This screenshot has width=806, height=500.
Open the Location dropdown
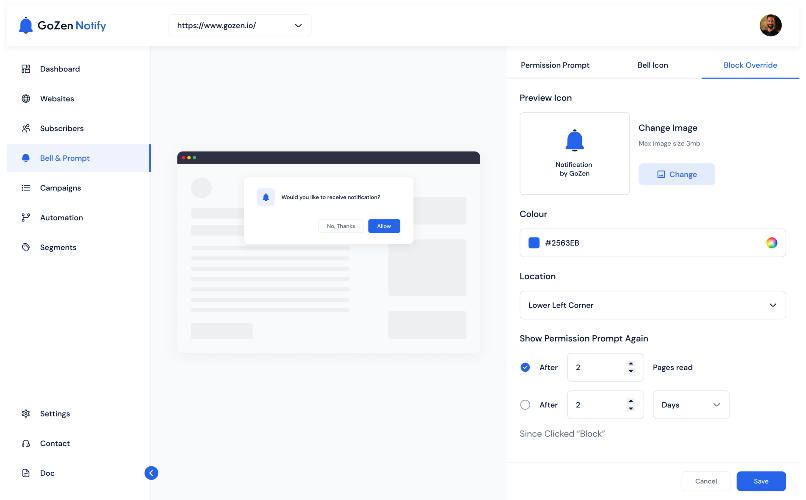click(652, 305)
